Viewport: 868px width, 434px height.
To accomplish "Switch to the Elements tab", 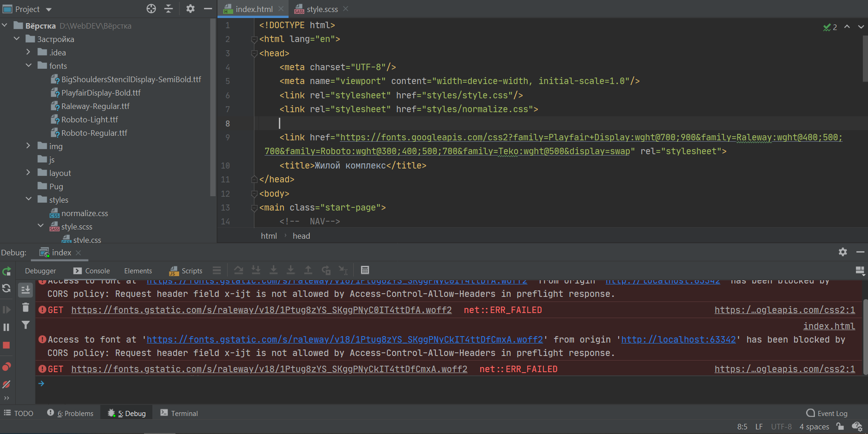I will [x=138, y=271].
